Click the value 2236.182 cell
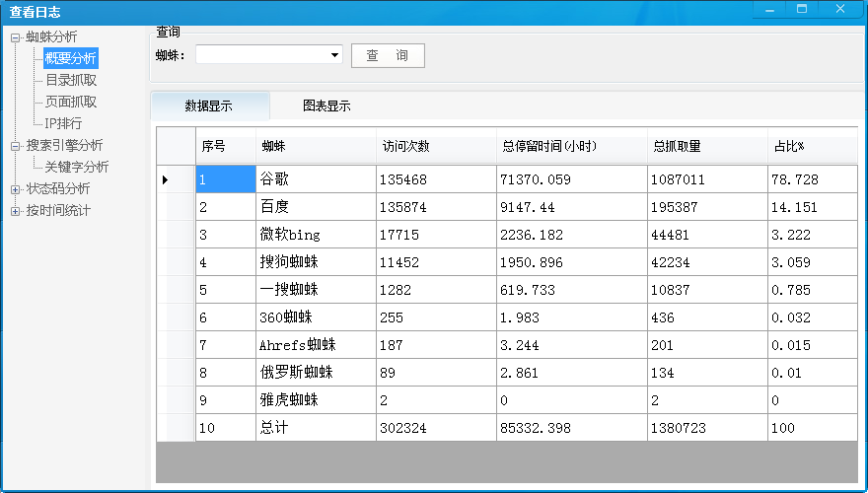 (572, 235)
